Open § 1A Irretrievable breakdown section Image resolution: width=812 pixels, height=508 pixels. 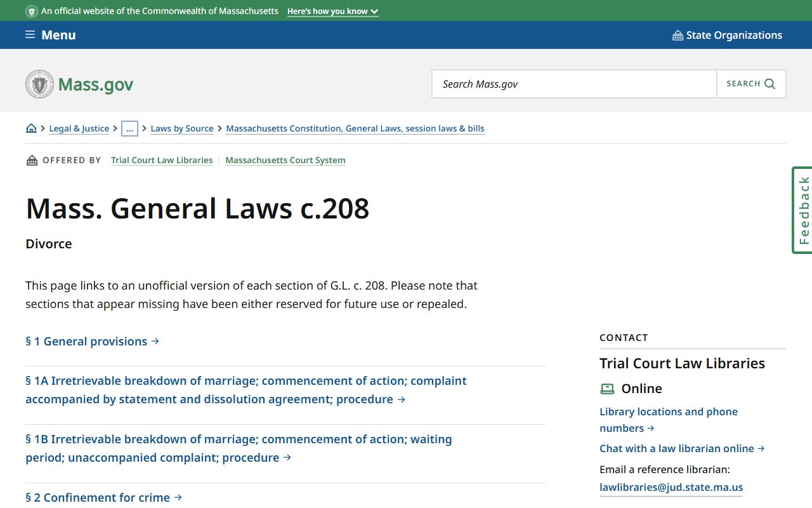[246, 390]
